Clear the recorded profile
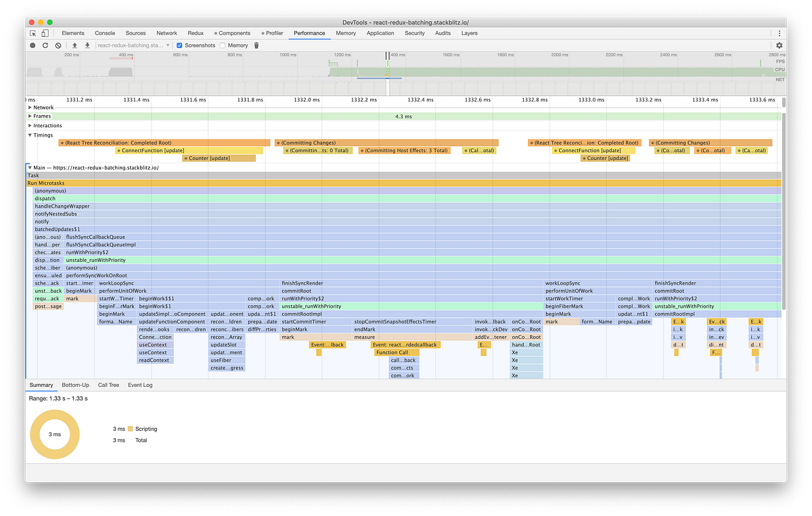This screenshot has width=812, height=516. pos(58,45)
